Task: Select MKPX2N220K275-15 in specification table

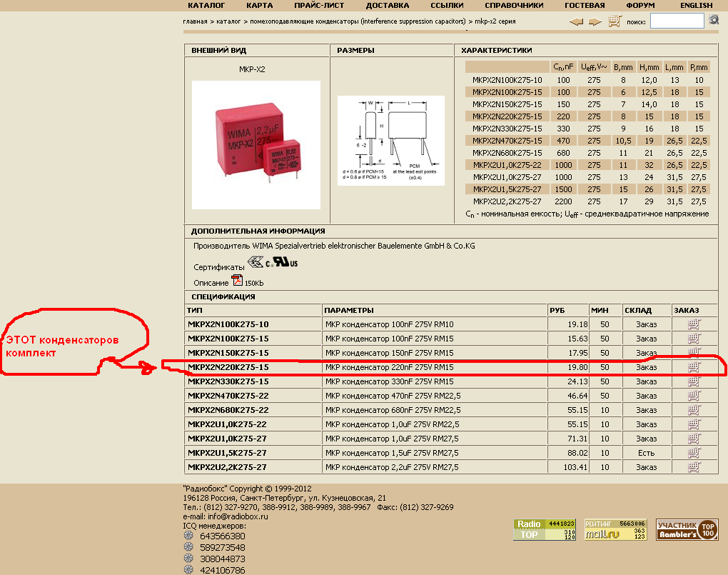Action: point(228,367)
